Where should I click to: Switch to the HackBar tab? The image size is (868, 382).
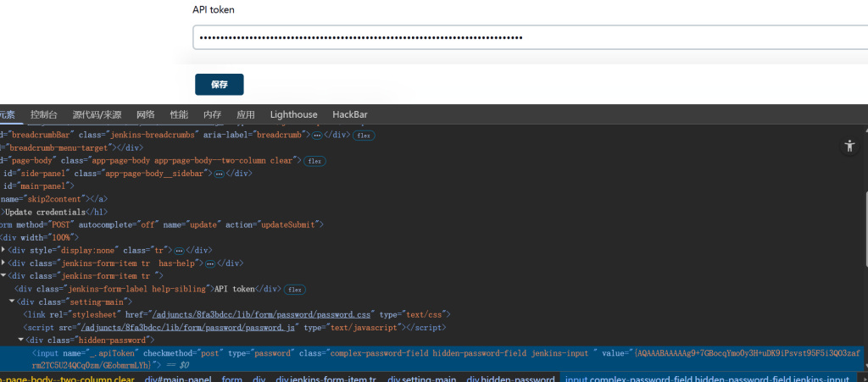349,115
